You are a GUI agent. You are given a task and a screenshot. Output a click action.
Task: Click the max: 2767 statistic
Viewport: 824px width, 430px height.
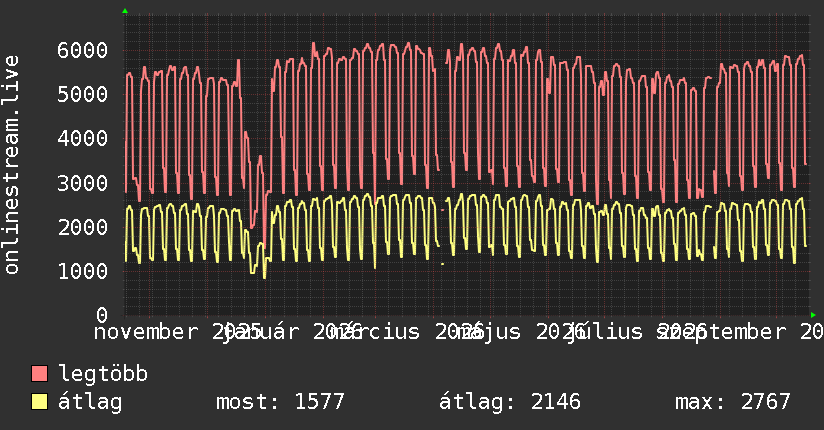pos(733,402)
